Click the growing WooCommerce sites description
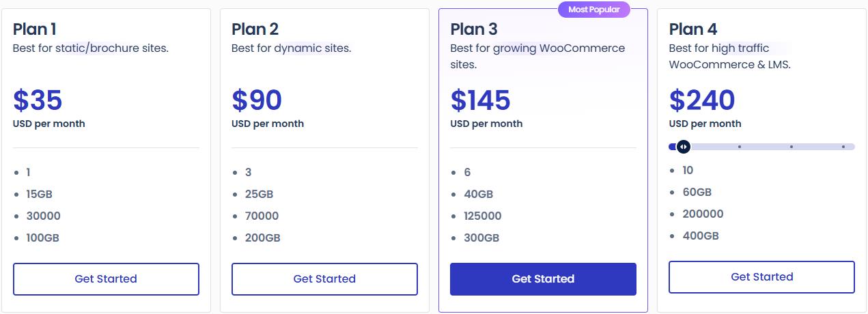Image resolution: width=868 pixels, height=314 pixels. (x=537, y=56)
